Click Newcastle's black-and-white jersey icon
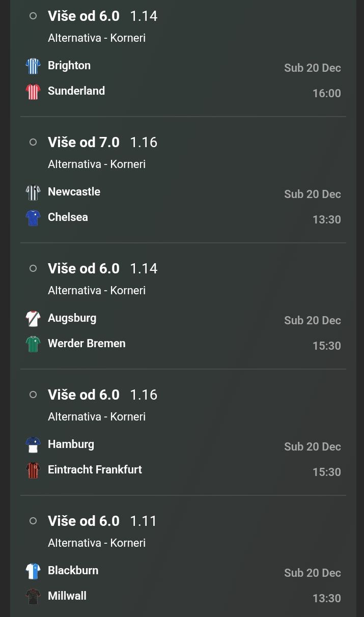 [x=33, y=192]
